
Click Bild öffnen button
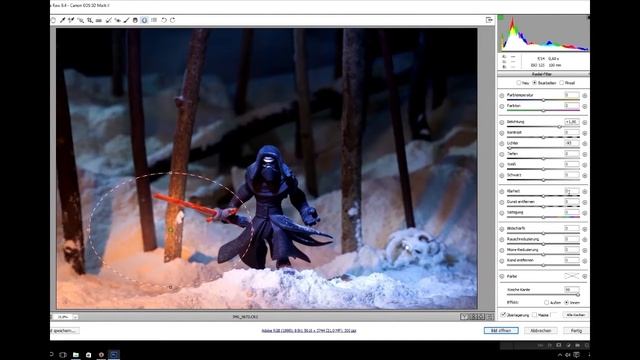[x=501, y=331]
